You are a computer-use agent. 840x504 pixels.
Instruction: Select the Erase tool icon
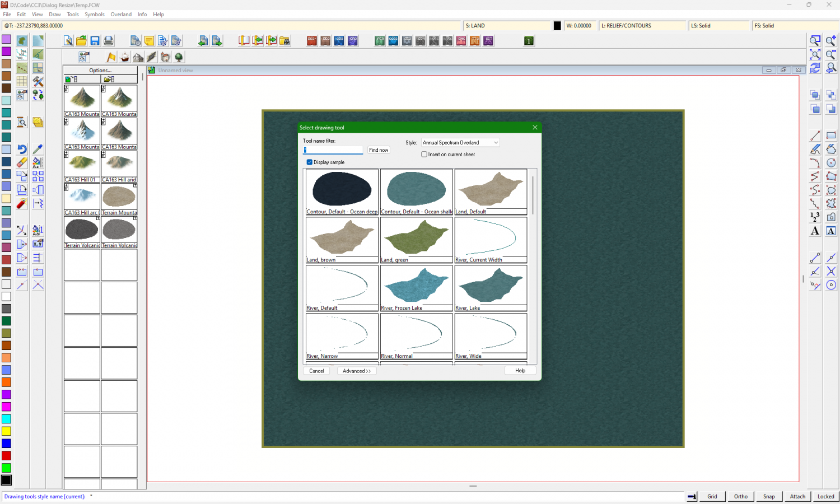point(22,162)
